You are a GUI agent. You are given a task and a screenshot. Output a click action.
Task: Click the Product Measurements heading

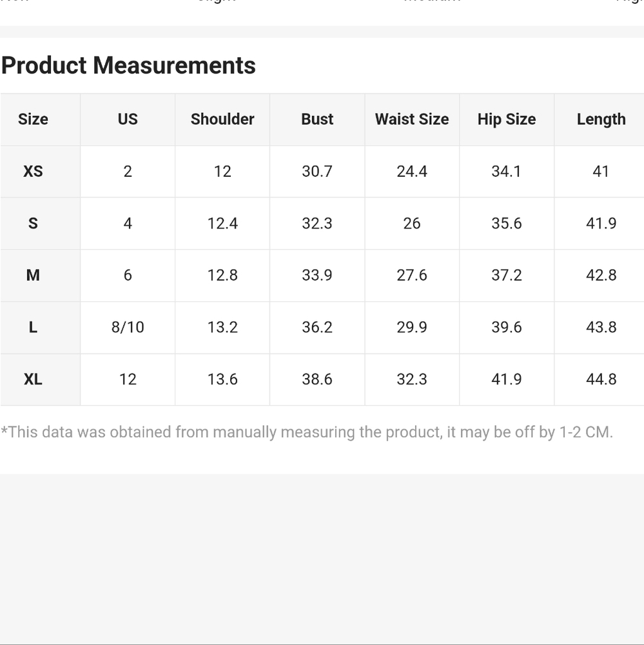[x=128, y=65]
